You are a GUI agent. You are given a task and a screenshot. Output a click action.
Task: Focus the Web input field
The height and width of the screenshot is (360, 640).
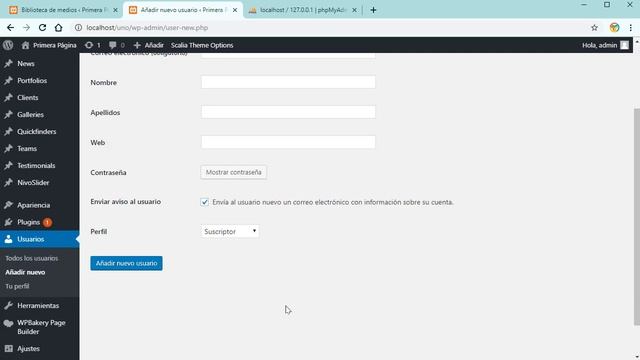click(288, 142)
